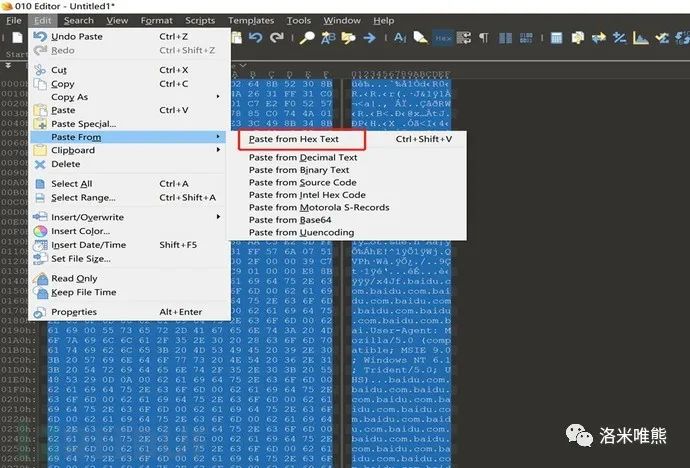
Task: Open the Hex Operations plus/minus icon
Action: 620,38
